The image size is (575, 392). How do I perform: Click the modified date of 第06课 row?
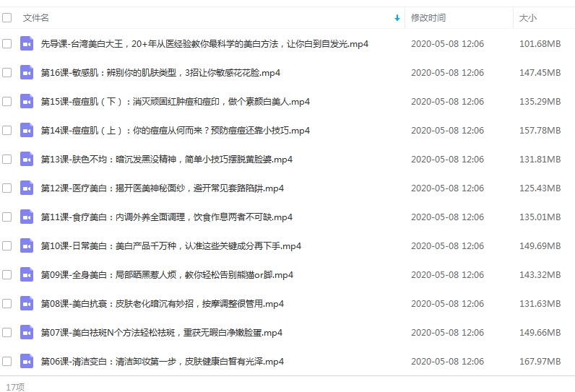coord(447,362)
